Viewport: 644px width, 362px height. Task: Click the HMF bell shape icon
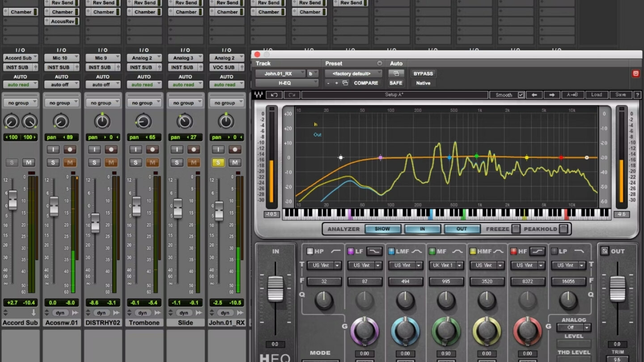point(498,252)
